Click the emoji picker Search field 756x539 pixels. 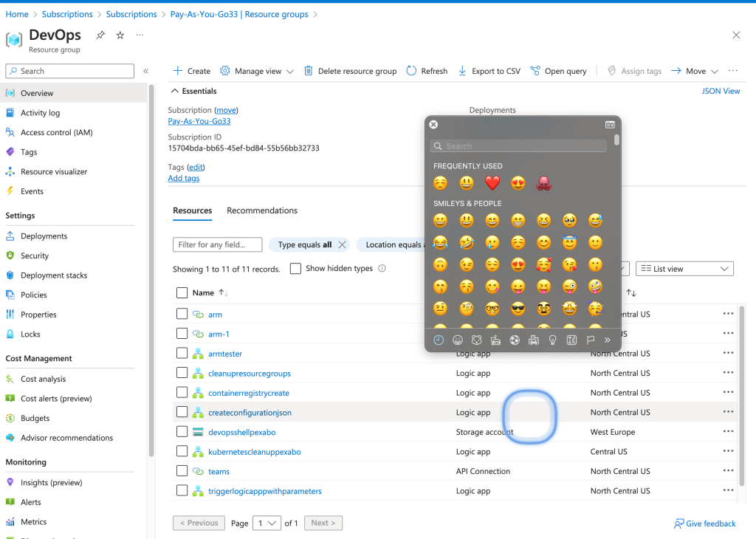(x=518, y=146)
